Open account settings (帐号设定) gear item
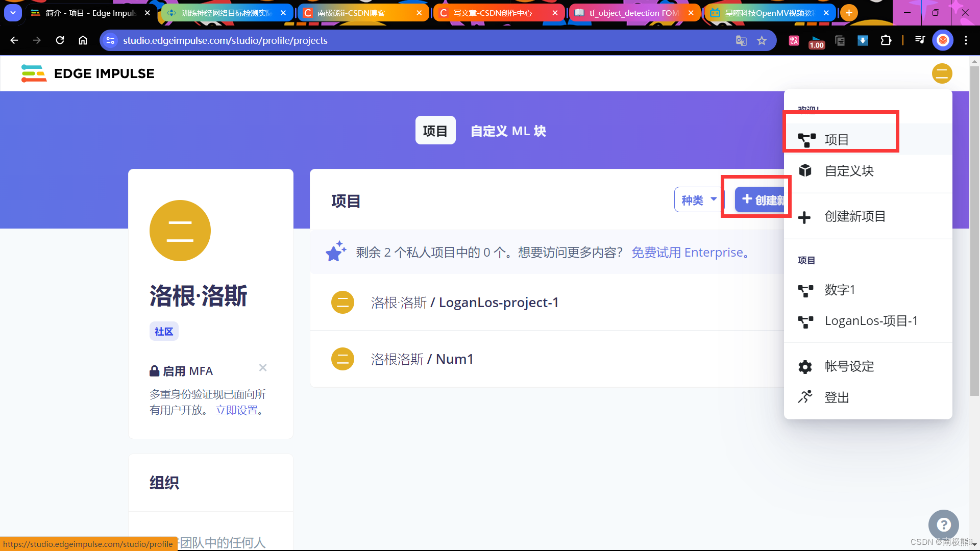 pos(849,366)
